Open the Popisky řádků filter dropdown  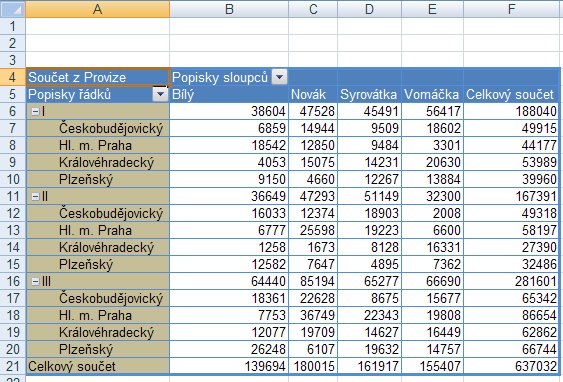click(x=160, y=94)
